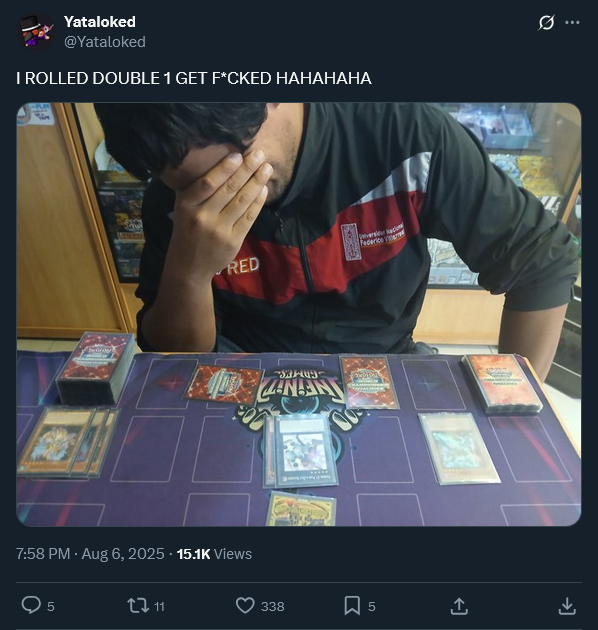Click the repost count 11
Image resolution: width=598 pixels, height=630 pixels.
click(160, 606)
